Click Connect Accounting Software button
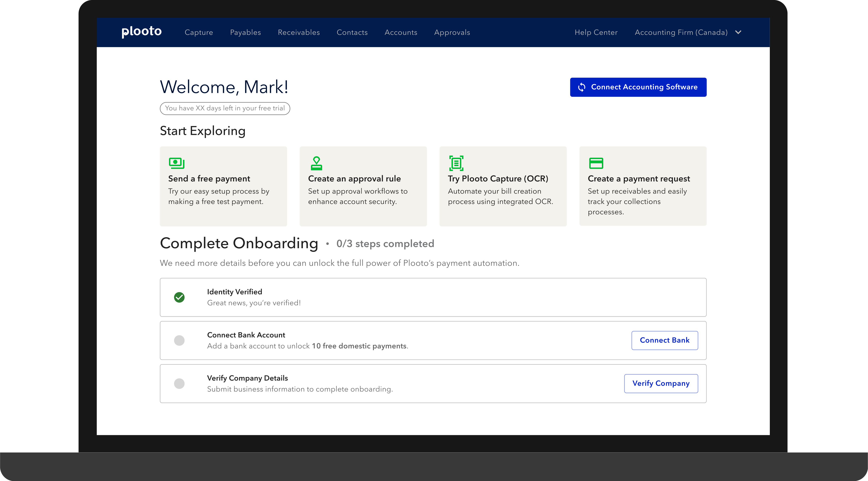The height and width of the screenshot is (481, 868). pos(638,87)
